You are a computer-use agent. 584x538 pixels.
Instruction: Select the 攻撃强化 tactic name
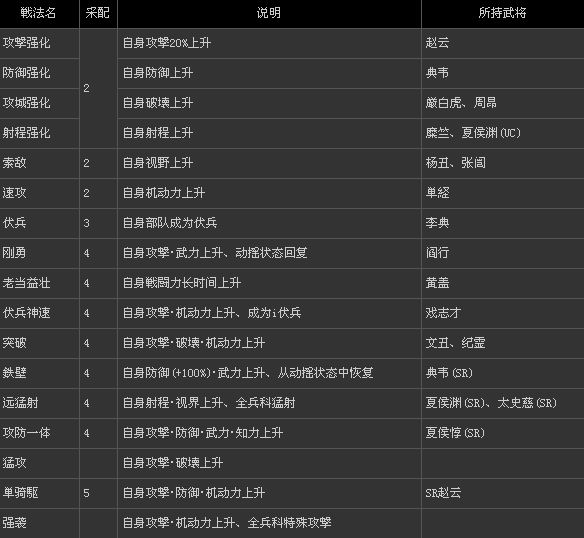26,43
